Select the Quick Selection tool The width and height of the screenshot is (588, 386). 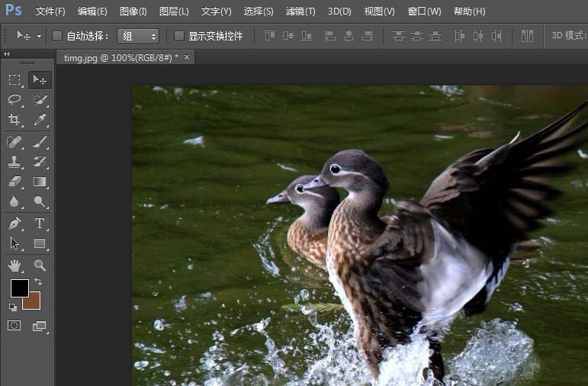[40, 100]
